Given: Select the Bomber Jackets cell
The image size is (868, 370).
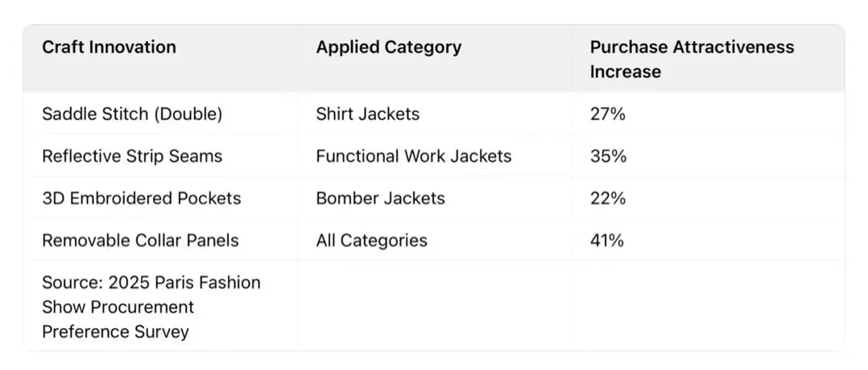Looking at the screenshot, I should (x=380, y=198).
